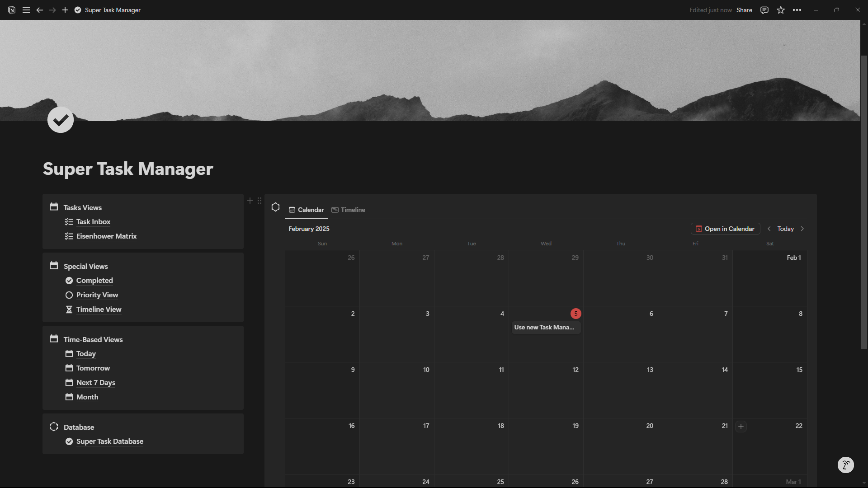
Task: Open more options with the ellipsis icon
Action: click(x=797, y=9)
